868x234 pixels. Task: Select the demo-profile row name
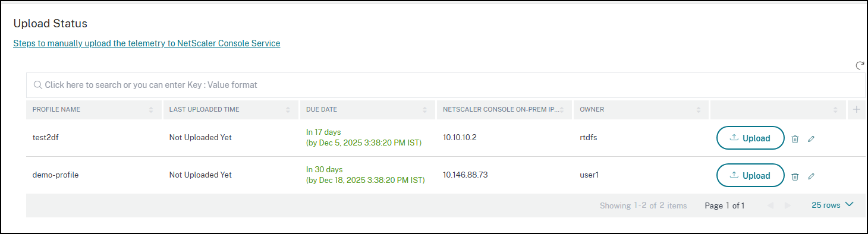55,175
